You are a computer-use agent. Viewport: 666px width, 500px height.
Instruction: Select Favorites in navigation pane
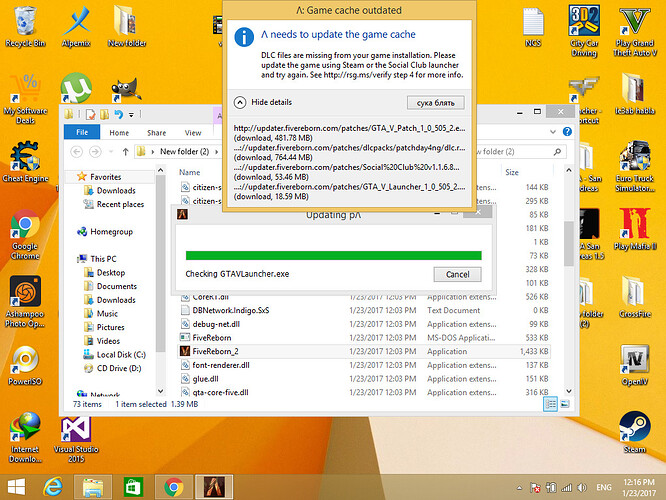pos(106,177)
